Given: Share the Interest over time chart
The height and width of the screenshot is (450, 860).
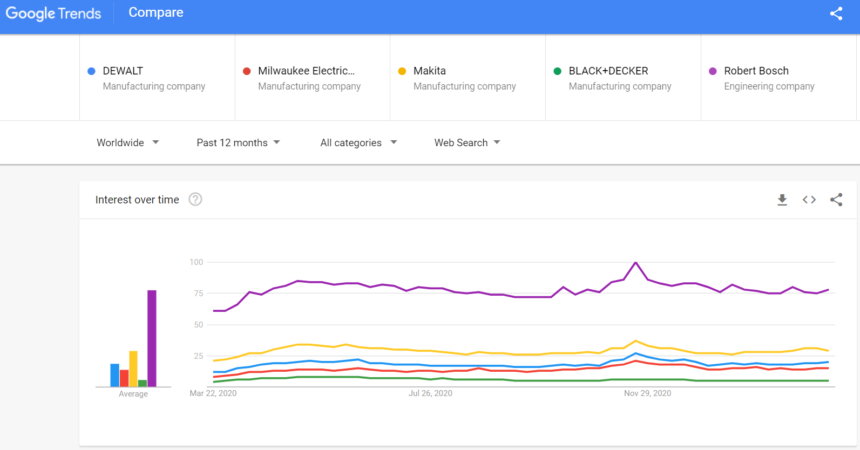Looking at the screenshot, I should [836, 200].
